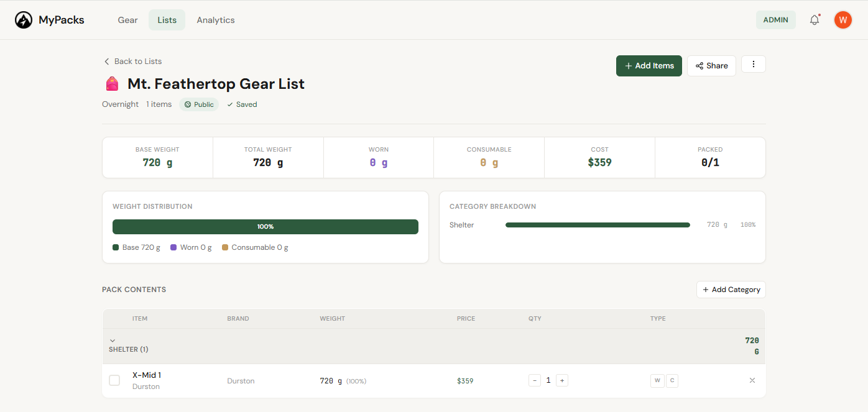Click the Item column header

[x=140, y=319]
